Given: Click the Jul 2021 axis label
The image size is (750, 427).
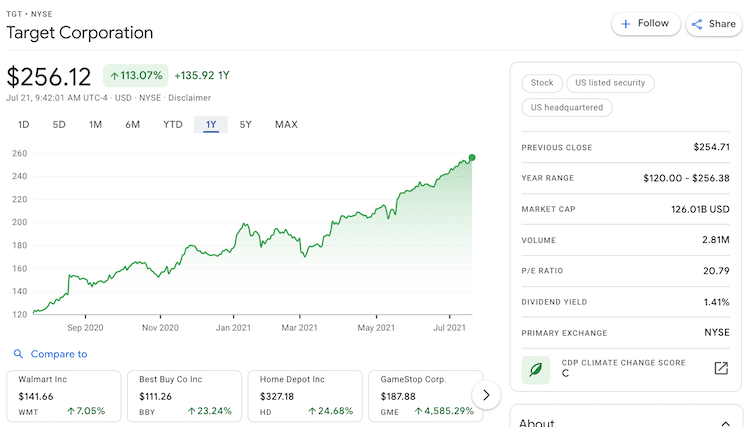Looking at the screenshot, I should click(x=449, y=328).
